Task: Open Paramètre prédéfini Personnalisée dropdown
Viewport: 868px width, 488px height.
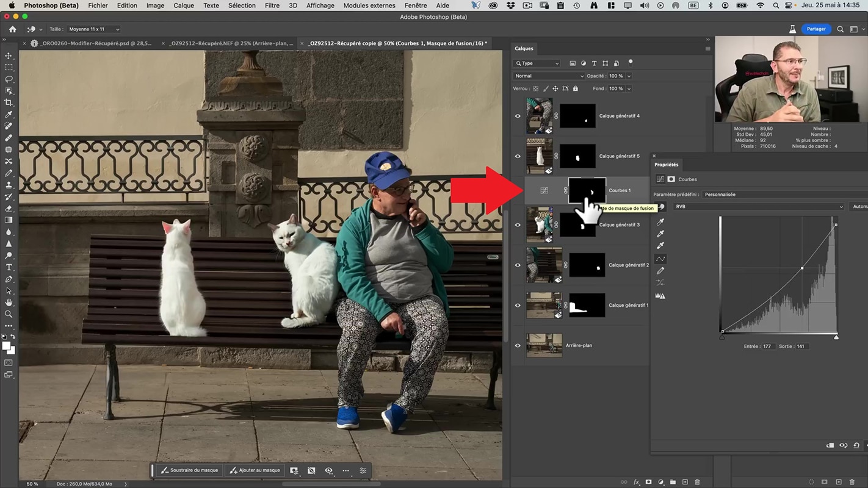Action: pyautogui.click(x=784, y=195)
